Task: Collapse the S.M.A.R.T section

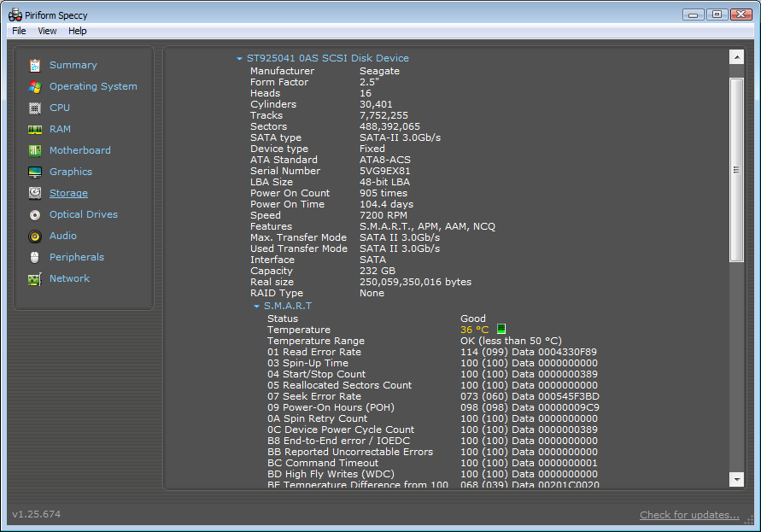Action: point(256,307)
